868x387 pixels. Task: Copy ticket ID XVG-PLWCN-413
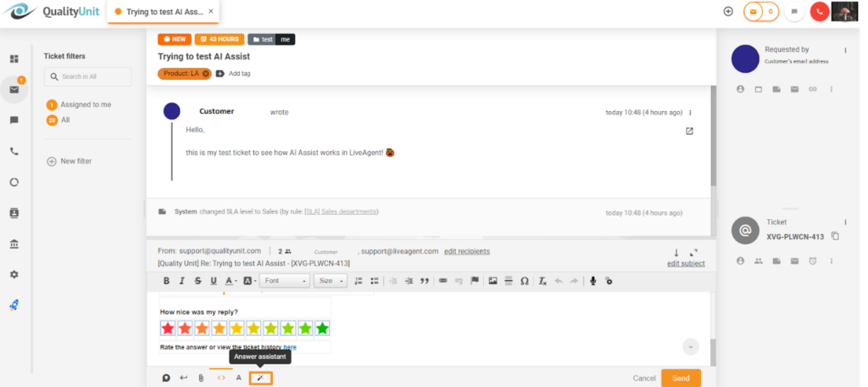pos(835,236)
